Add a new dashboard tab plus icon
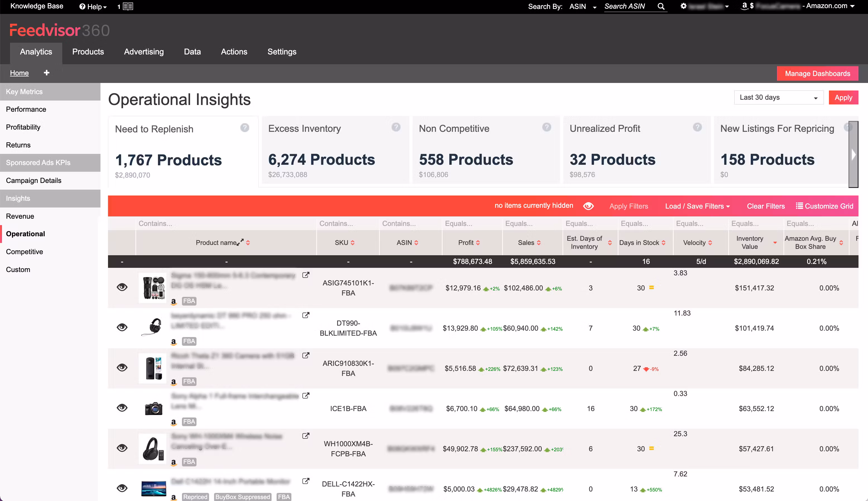This screenshot has width=868, height=501. [46, 73]
